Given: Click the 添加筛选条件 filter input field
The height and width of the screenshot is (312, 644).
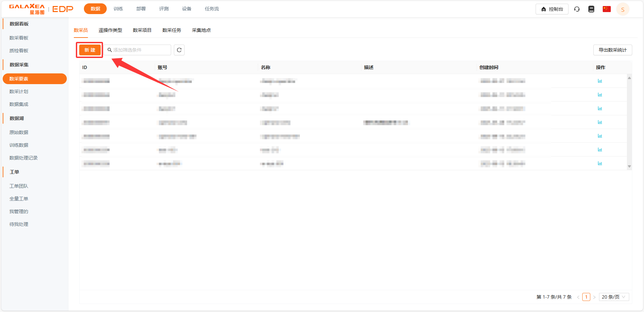Looking at the screenshot, I should click(x=138, y=50).
